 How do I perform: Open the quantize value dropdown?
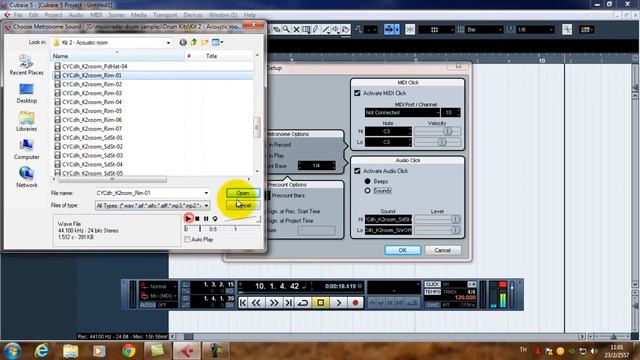point(535,29)
